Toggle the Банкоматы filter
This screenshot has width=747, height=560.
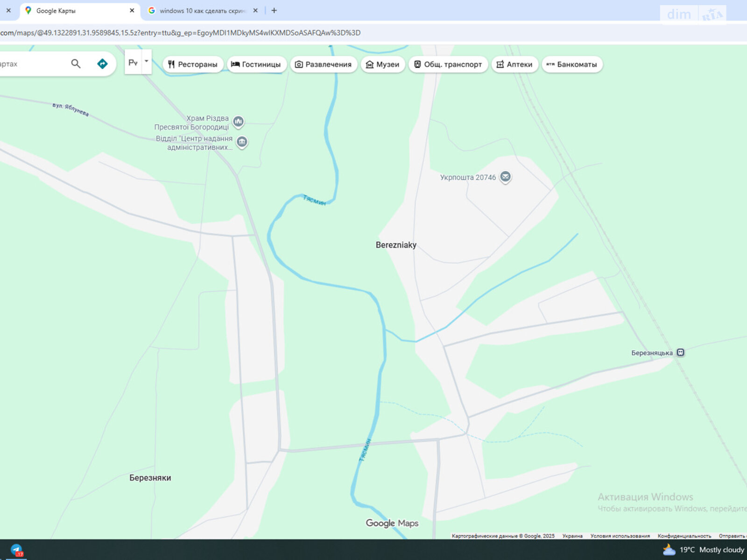[x=572, y=64]
